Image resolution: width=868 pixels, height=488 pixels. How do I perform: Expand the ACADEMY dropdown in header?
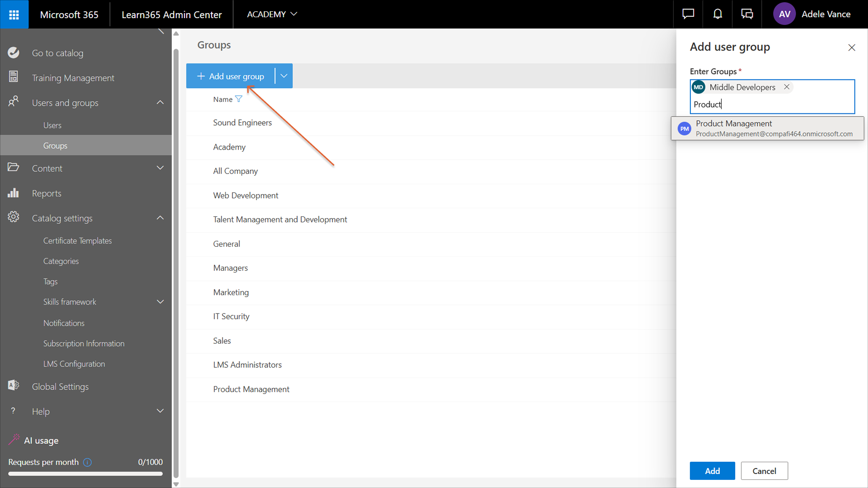click(272, 14)
